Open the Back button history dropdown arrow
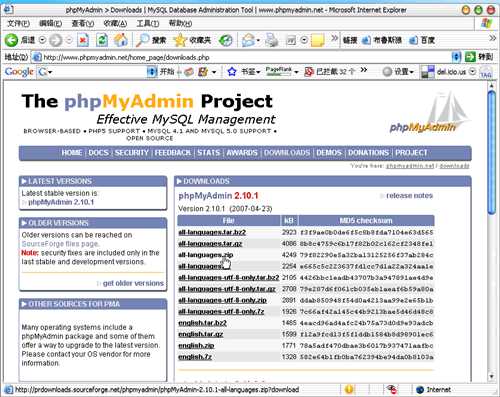The image size is (500, 397). point(42,40)
